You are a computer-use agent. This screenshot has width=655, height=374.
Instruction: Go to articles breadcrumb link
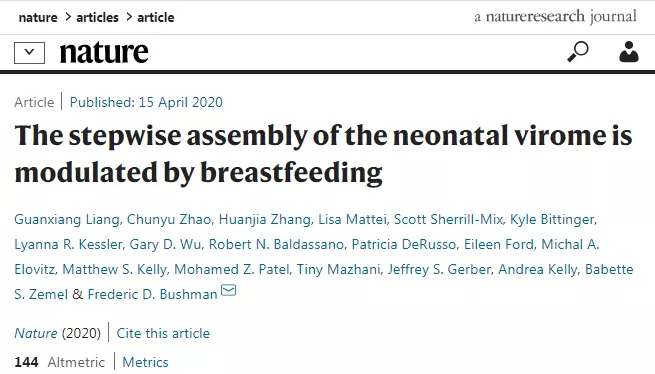click(x=97, y=18)
